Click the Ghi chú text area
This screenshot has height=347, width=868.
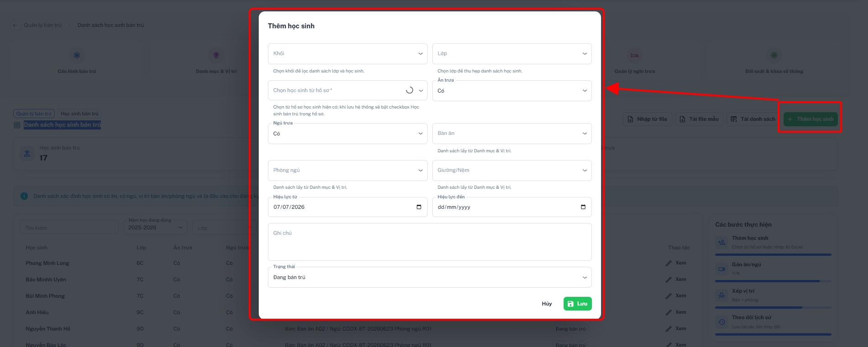pos(430,242)
